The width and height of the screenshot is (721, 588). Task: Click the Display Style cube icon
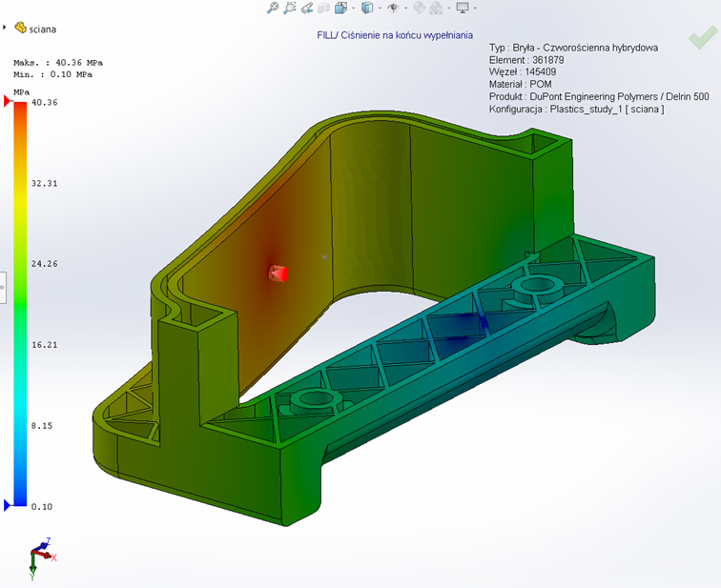pos(367,8)
